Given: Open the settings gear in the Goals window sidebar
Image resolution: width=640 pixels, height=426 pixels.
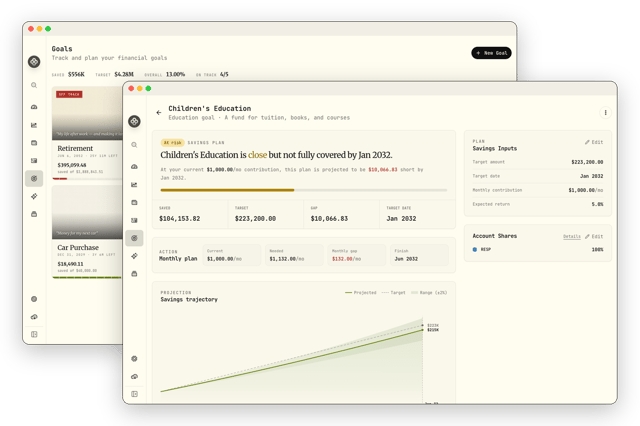Looking at the screenshot, I should [x=34, y=299].
